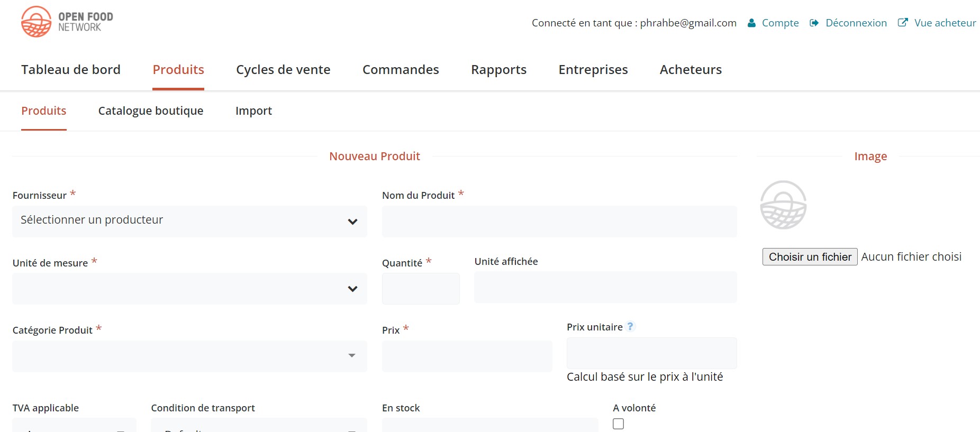Switch to Catalogue boutique tab
The width and height of the screenshot is (980, 432).
click(x=151, y=111)
